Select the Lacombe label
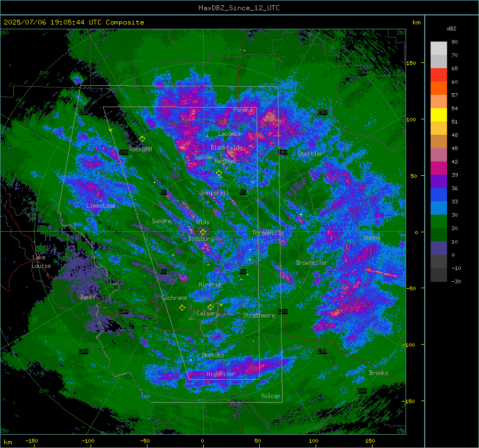 tap(229, 134)
